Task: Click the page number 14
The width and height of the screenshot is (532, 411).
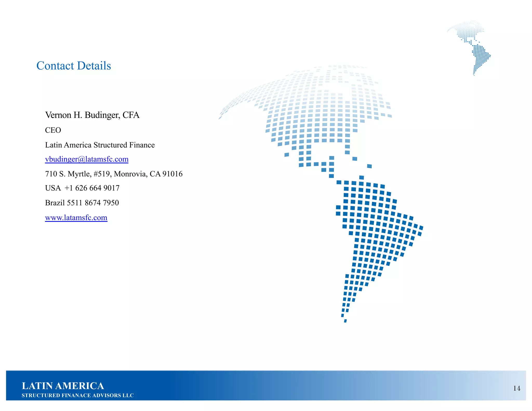Action: pyautogui.click(x=517, y=388)
